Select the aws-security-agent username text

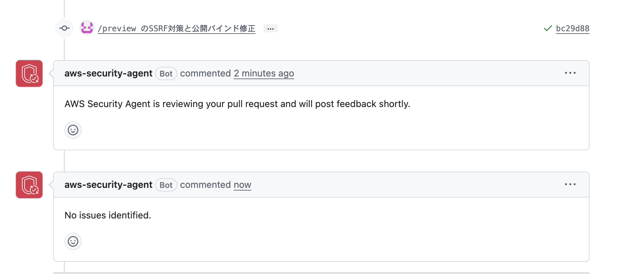[108, 73]
